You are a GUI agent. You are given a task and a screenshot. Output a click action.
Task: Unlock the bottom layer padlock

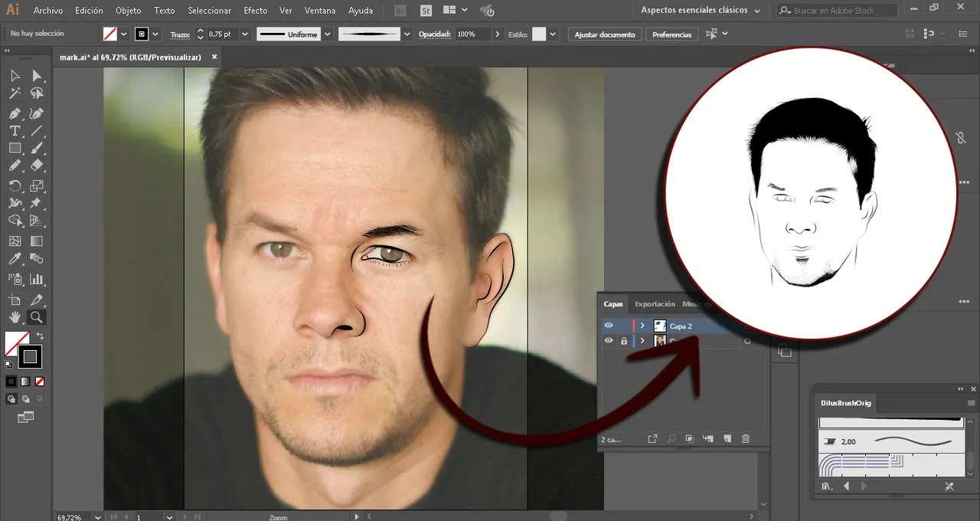[x=624, y=341]
